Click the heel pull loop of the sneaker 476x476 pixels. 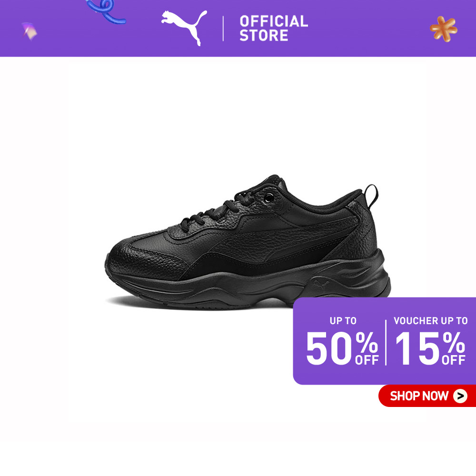click(371, 196)
